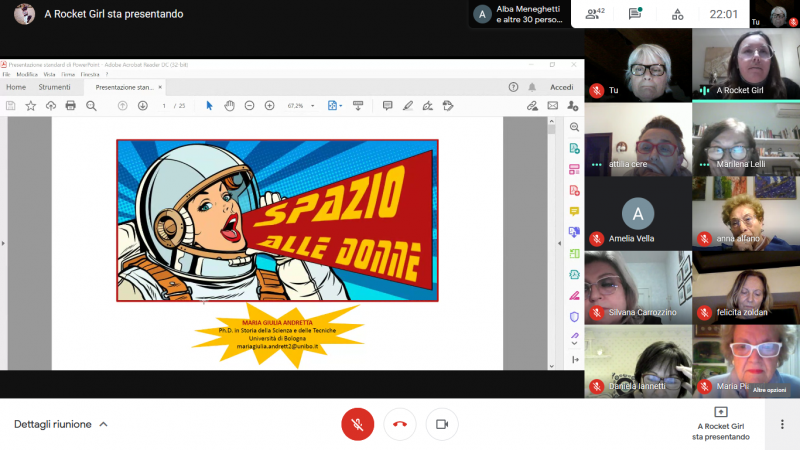
Task: Select the Marilena Lelli video tile
Action: point(746,139)
